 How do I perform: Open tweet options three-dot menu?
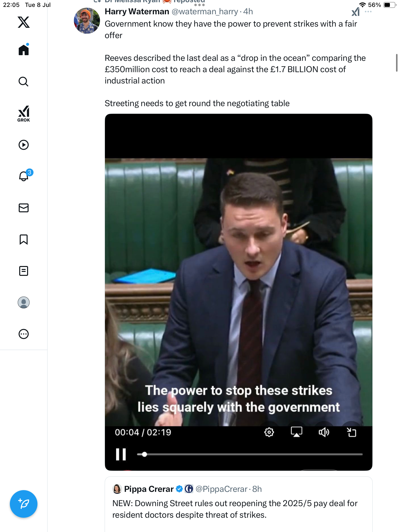[x=368, y=12]
